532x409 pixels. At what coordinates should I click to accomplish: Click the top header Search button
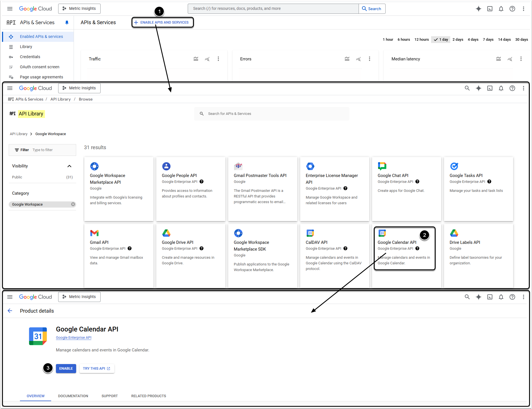[x=372, y=9]
